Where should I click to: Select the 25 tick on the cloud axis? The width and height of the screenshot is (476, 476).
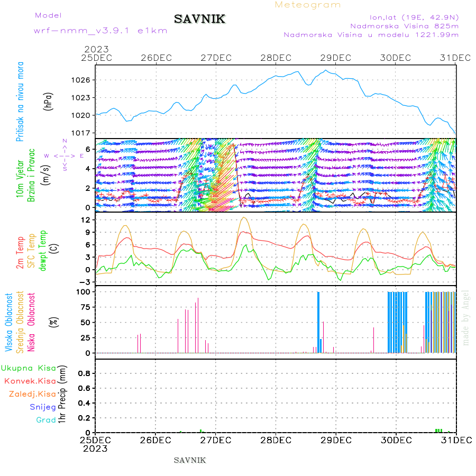click(x=86, y=337)
